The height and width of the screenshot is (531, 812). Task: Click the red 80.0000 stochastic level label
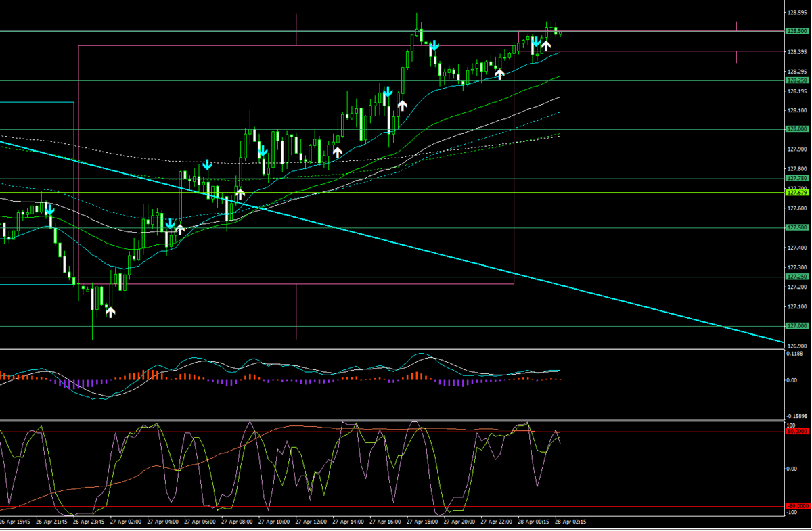[x=798, y=431]
